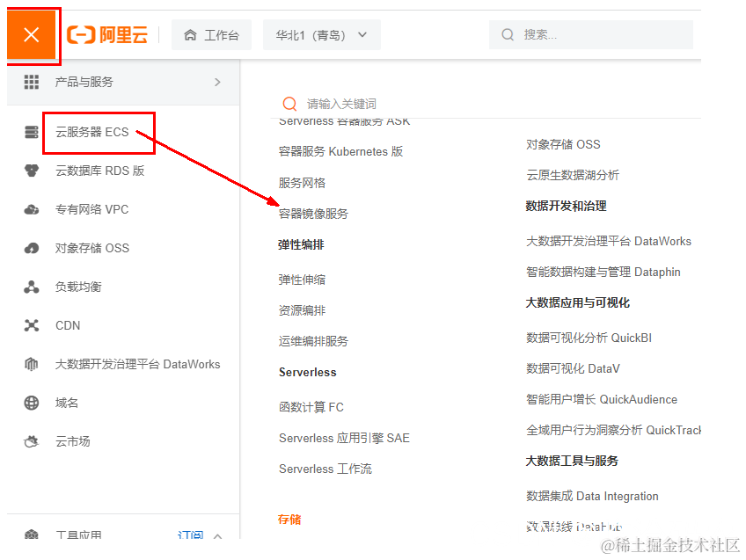The width and height of the screenshot is (746, 560).
Task: Open 云原生数据湖分析 link
Action: click(573, 176)
